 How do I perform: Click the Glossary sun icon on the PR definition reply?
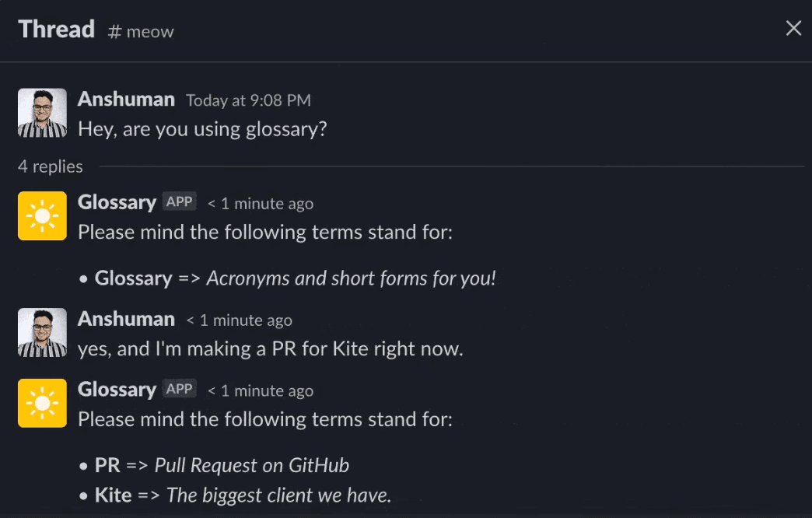(x=42, y=403)
